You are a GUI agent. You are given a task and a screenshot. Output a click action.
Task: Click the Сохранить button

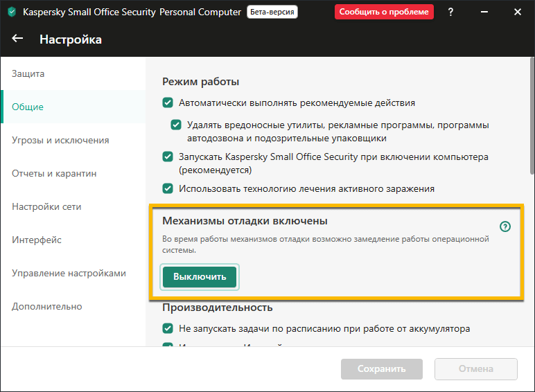pos(380,368)
